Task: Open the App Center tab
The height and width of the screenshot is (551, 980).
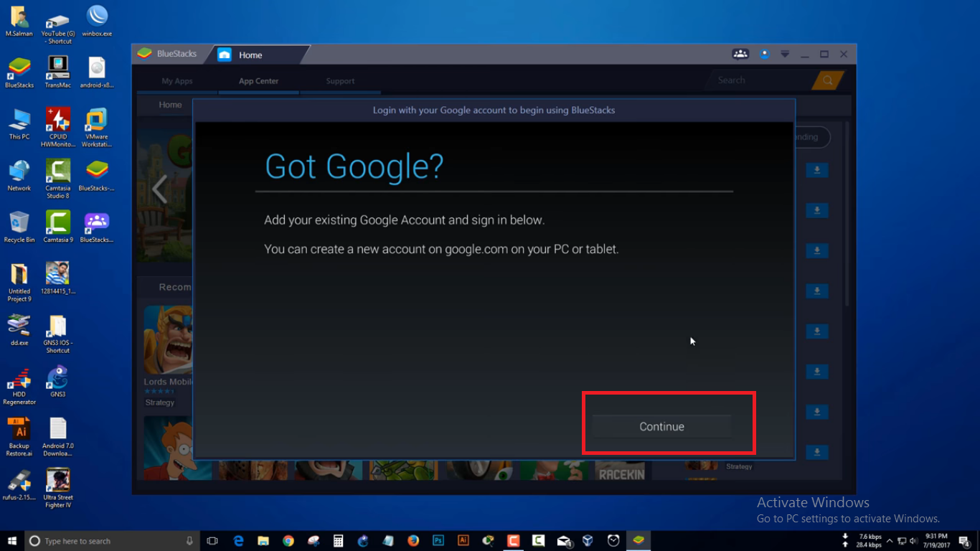Action: [258, 81]
